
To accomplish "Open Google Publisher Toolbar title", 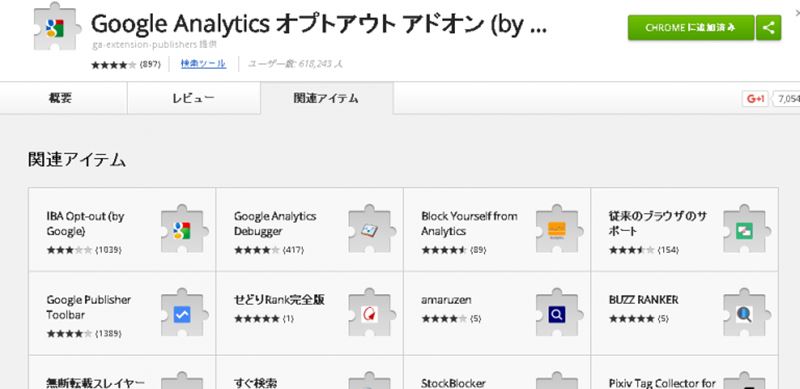I will [89, 307].
